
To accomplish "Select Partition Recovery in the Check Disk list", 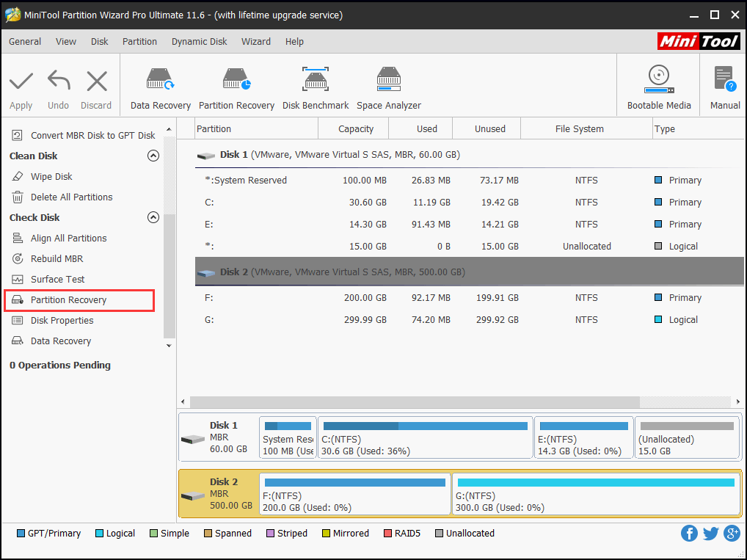I will [x=79, y=299].
